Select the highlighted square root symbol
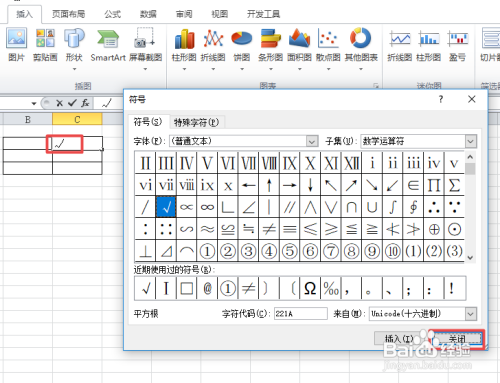Viewport: 500px width, 383px height. [x=166, y=207]
